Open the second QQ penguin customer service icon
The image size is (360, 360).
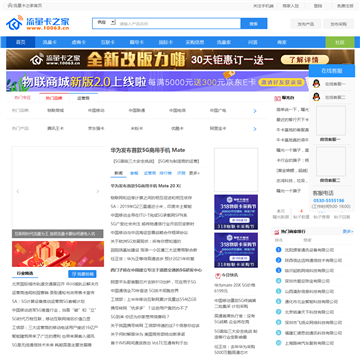pos(316,97)
